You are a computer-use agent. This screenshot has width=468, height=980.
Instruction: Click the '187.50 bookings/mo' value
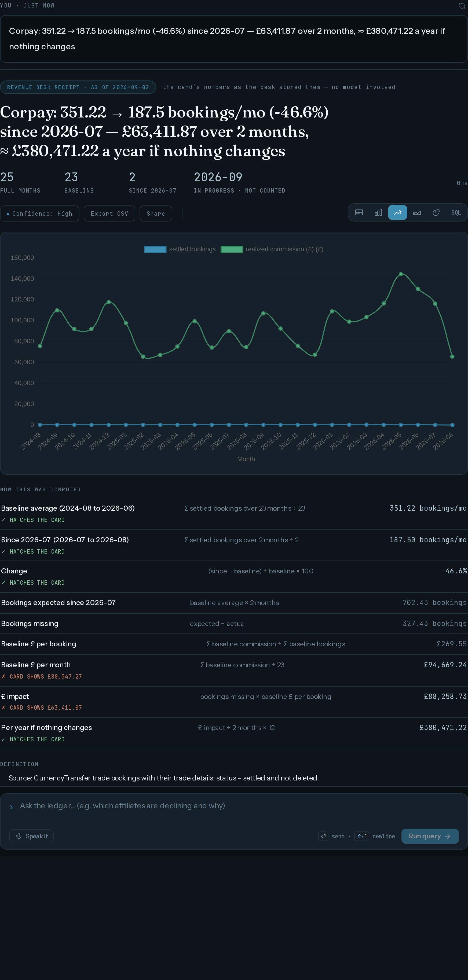point(428,540)
